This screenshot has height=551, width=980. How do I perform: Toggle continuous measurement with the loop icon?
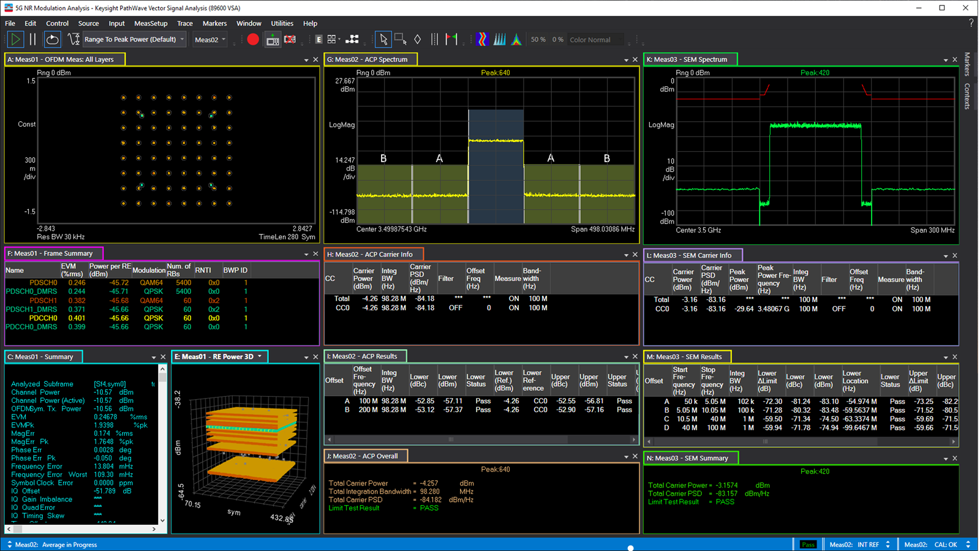click(x=52, y=39)
